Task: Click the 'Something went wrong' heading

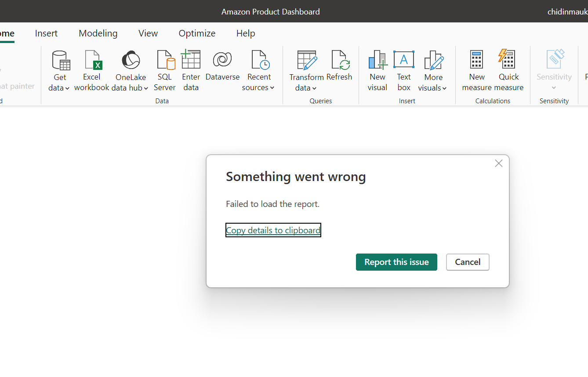Action: [296, 177]
